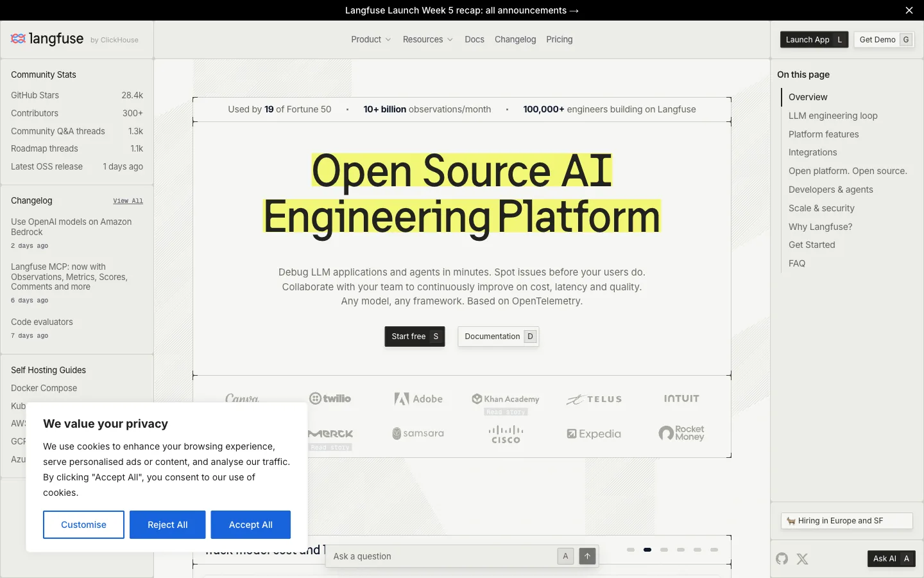Open Read story under Merck
The width and height of the screenshot is (924, 578).
coord(330,447)
